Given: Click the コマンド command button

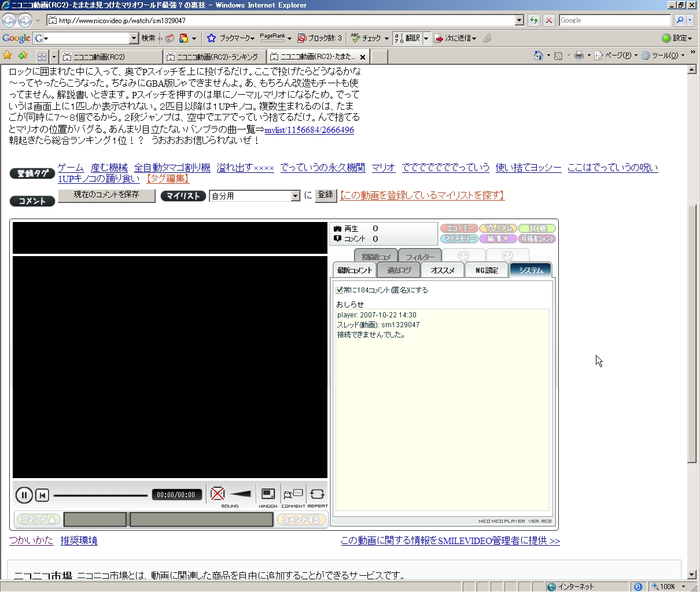Looking at the screenshot, I should [38, 519].
